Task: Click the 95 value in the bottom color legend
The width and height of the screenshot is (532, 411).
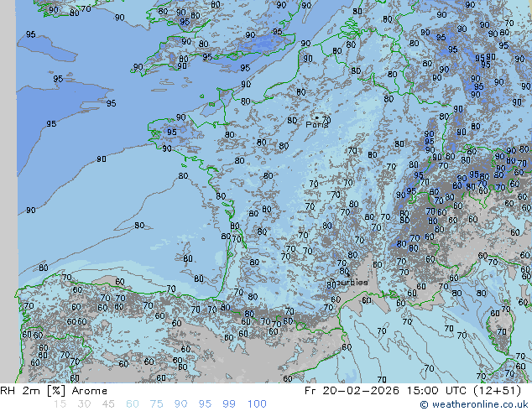Action: pyautogui.click(x=205, y=404)
